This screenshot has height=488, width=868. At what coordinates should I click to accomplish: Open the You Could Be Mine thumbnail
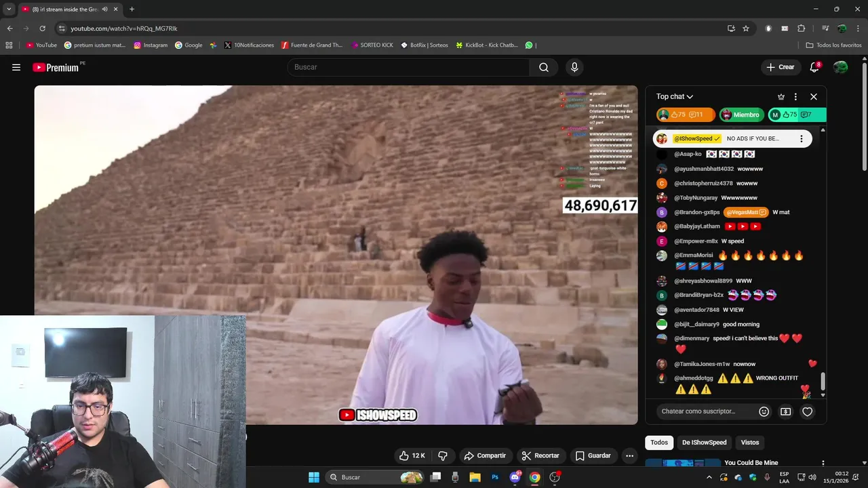(x=683, y=464)
